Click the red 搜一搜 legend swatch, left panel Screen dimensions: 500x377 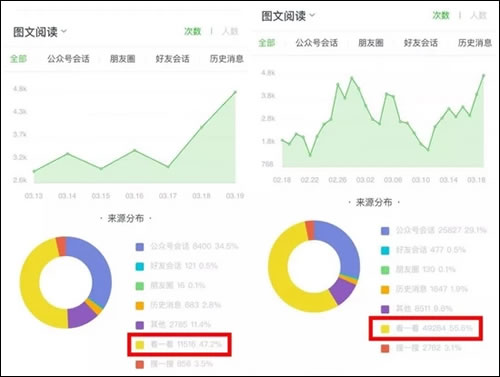point(140,364)
